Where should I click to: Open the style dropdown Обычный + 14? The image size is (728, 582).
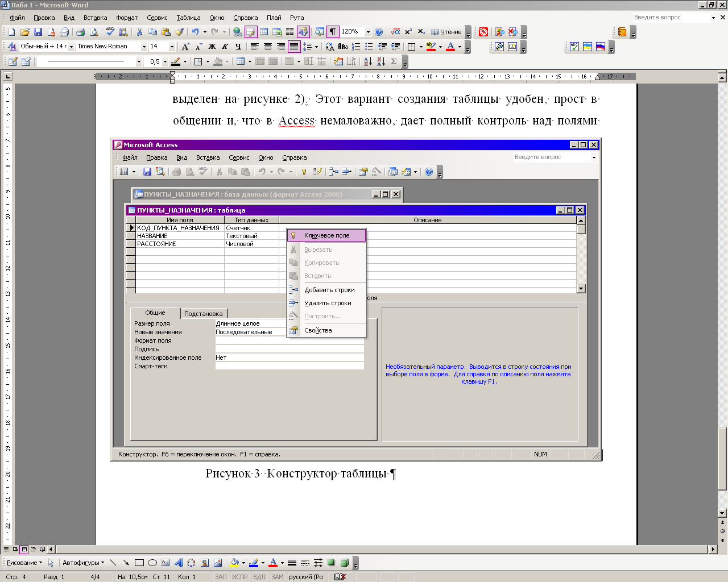[x=71, y=47]
